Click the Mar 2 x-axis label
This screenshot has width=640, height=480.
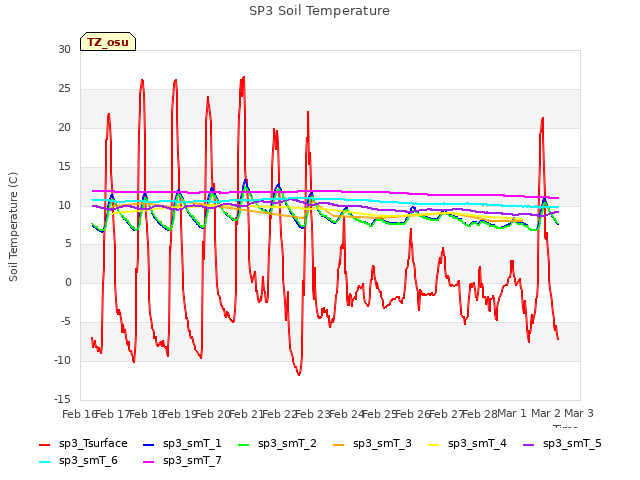(546, 413)
